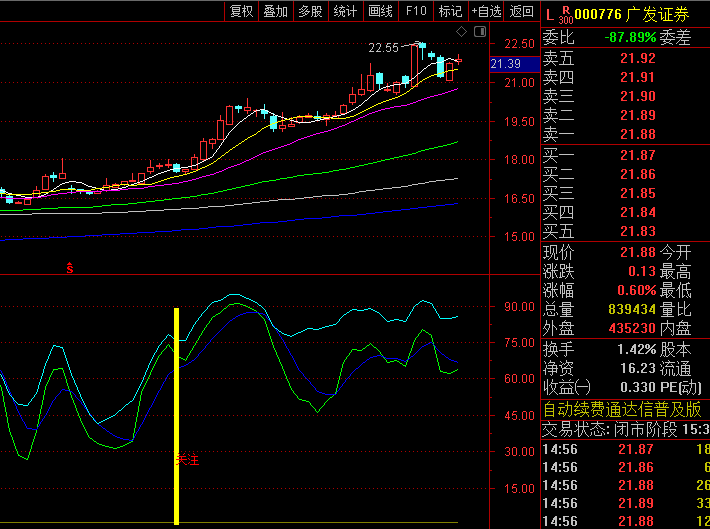The image size is (710, 529).
Task: Click stock name 广发证券 in header
Action: [657, 14]
